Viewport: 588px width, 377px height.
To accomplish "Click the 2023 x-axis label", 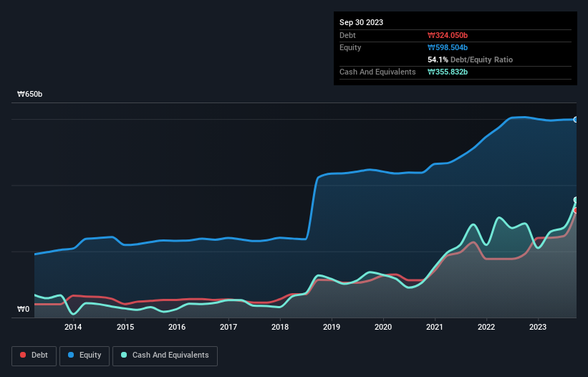I will [538, 327].
